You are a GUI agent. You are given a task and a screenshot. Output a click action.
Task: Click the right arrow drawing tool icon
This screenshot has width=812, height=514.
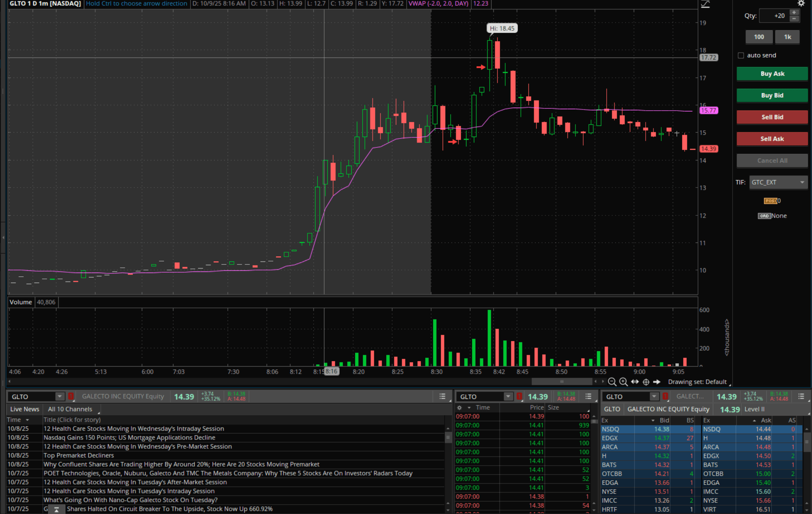(x=657, y=382)
